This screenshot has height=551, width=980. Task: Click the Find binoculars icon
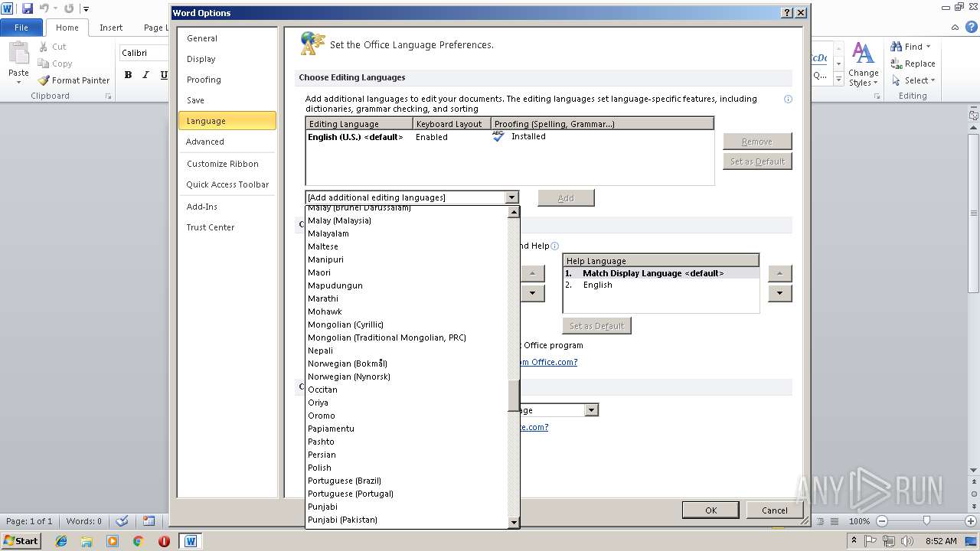896,47
